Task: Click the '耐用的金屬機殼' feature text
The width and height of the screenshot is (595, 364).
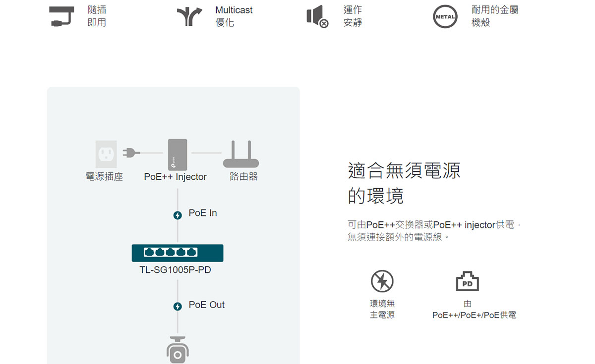Action: 495,16
